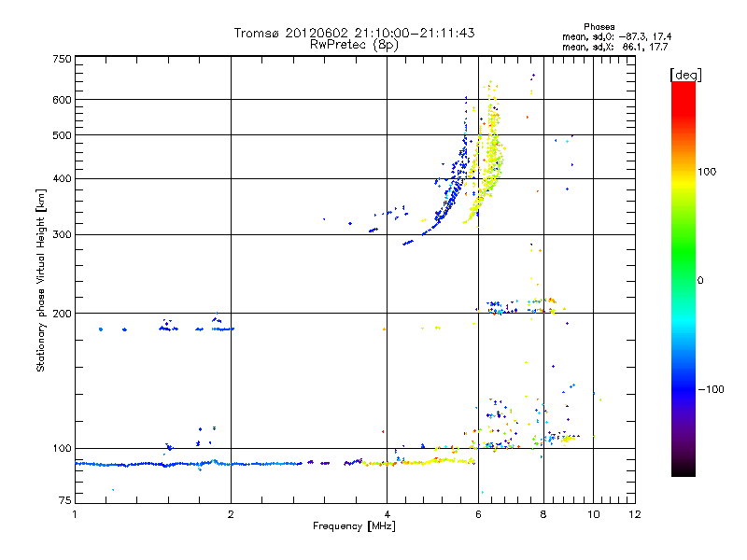Click the "Frequency [MHz]" axis label

354,526
